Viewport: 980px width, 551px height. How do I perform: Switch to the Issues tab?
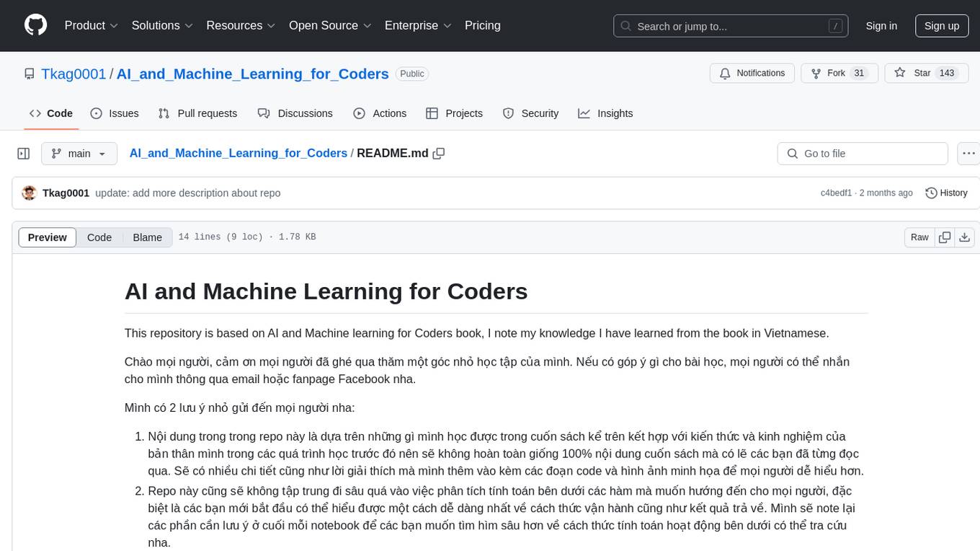115,113
